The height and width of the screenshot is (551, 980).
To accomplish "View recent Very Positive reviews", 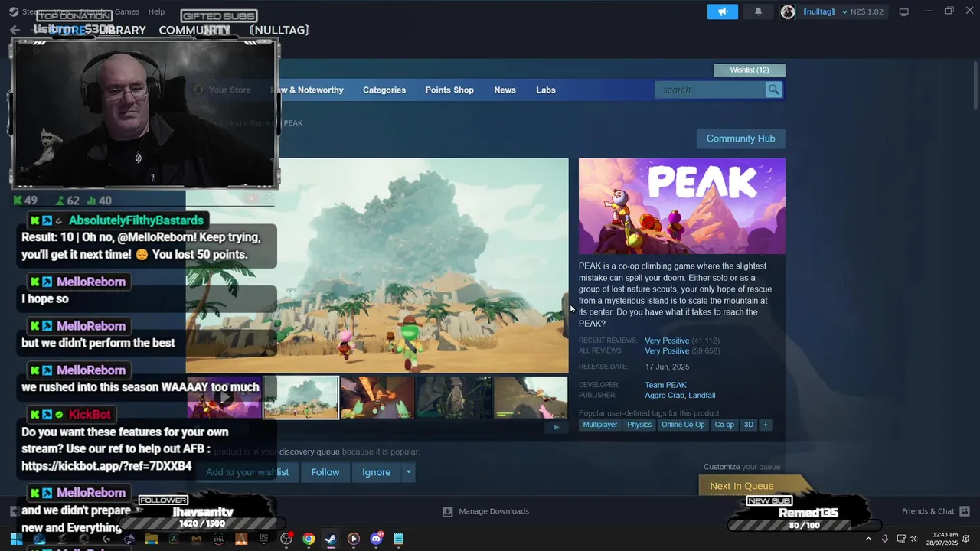I will tap(667, 341).
